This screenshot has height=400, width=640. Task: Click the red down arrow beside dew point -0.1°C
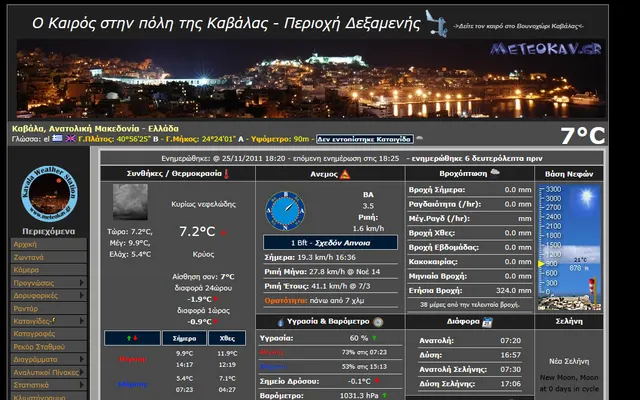(377, 381)
